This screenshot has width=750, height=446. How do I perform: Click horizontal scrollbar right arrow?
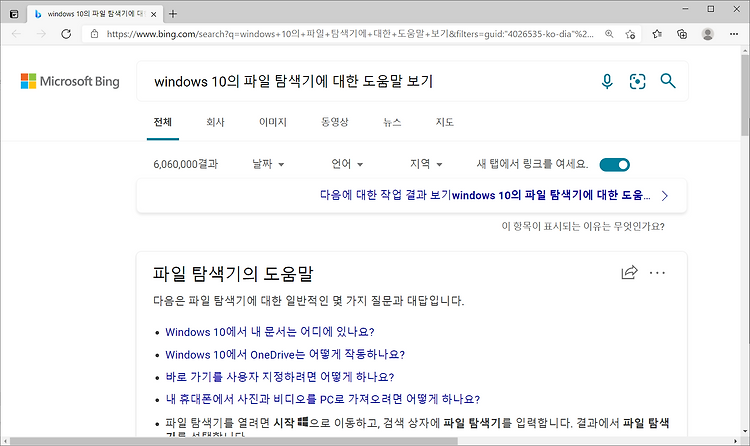pyautogui.click(x=736, y=441)
